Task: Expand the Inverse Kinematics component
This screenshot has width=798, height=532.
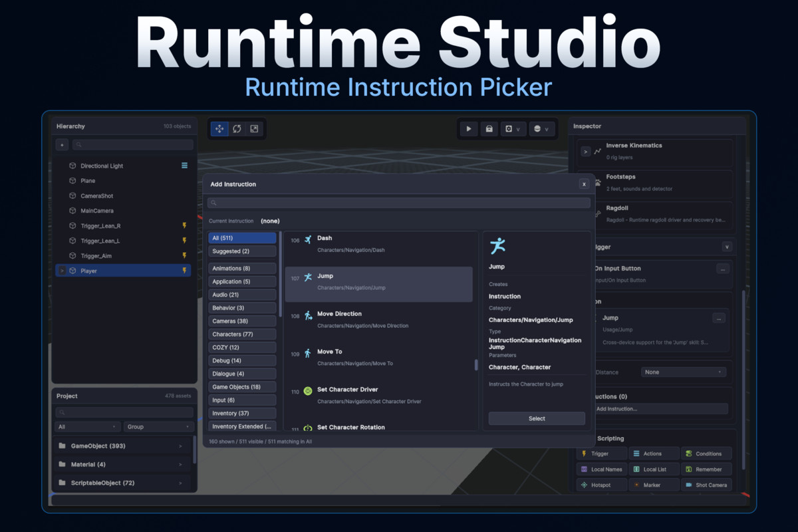Action: coord(585,152)
